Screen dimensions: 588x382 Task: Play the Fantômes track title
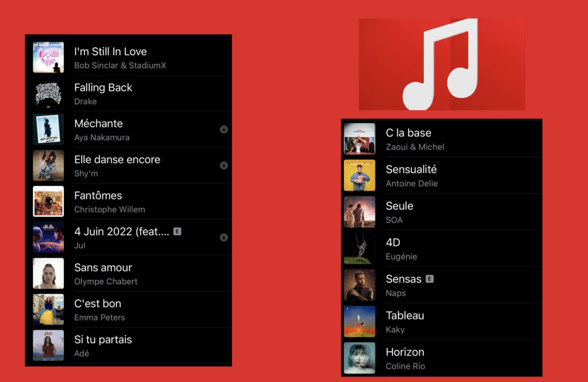pos(98,195)
